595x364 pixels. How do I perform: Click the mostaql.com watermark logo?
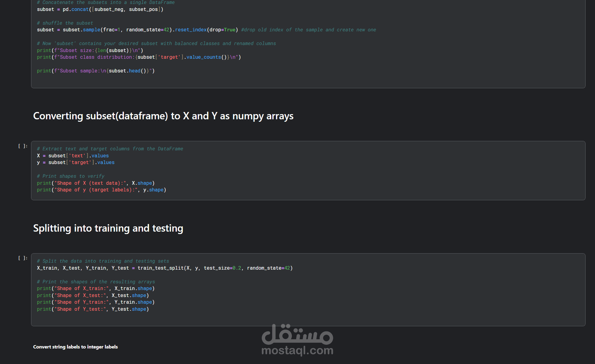point(297,340)
